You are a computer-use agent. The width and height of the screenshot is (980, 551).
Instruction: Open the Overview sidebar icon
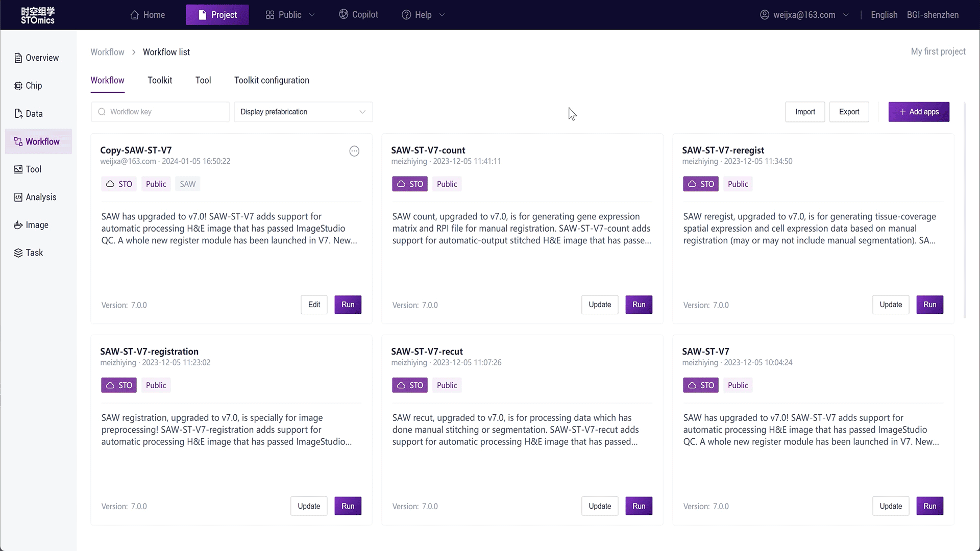click(18, 58)
